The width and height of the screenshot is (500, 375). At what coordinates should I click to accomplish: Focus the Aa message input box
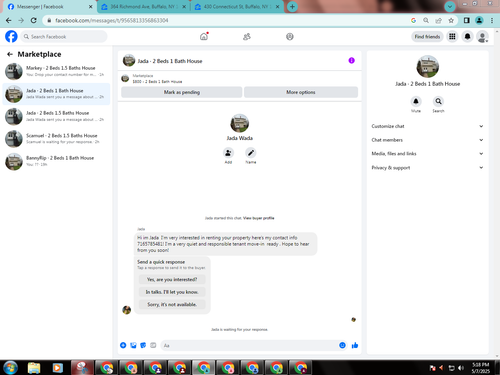click(249, 345)
